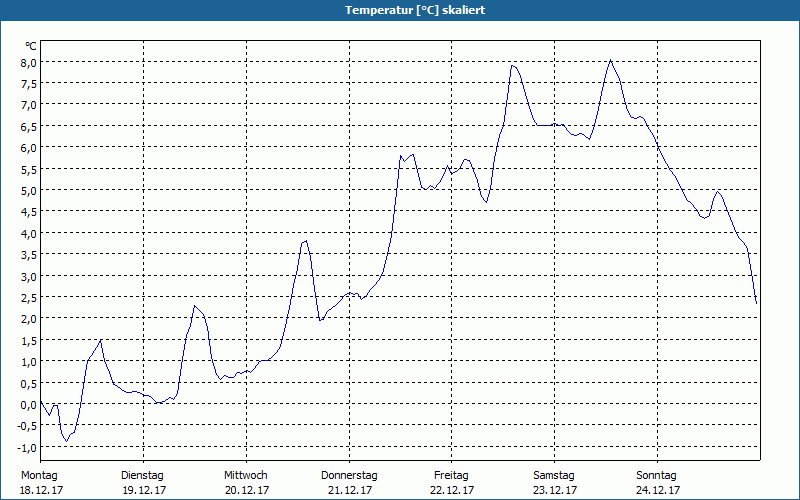Click the date '23.12.17'
800x500 pixels.
[x=555, y=490]
